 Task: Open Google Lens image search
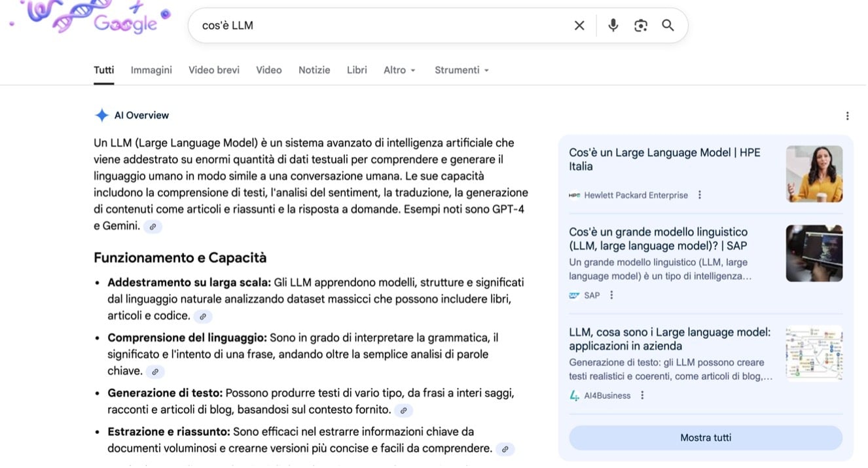click(x=640, y=25)
